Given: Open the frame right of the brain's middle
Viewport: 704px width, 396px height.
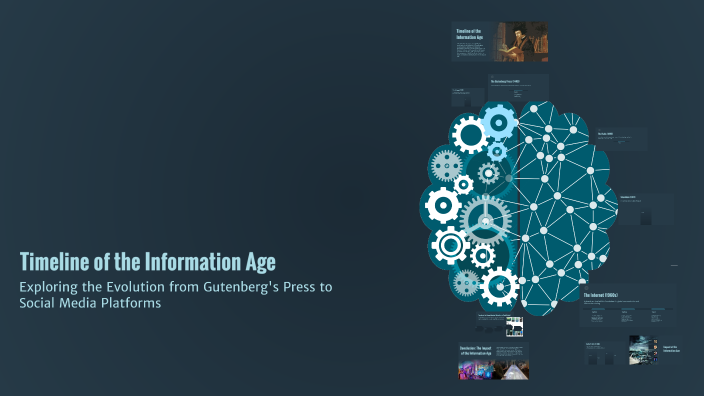Looking at the screenshot, I should pos(646,210).
